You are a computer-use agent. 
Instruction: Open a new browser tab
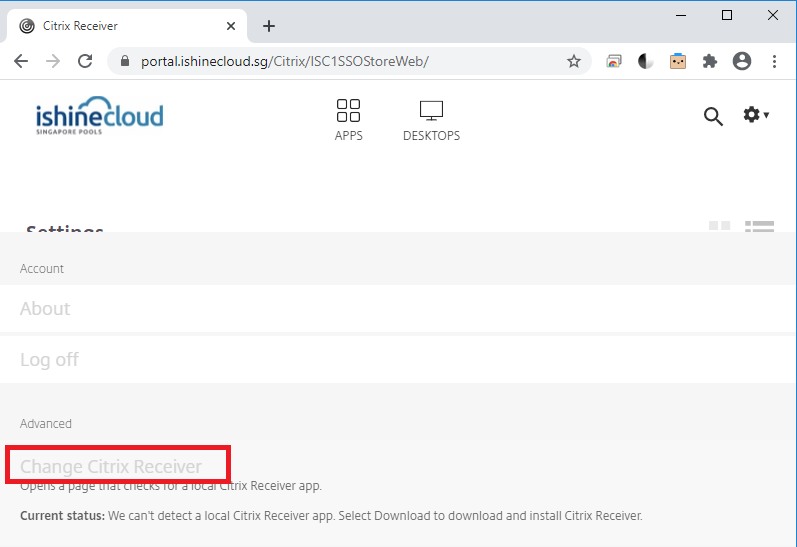[269, 26]
